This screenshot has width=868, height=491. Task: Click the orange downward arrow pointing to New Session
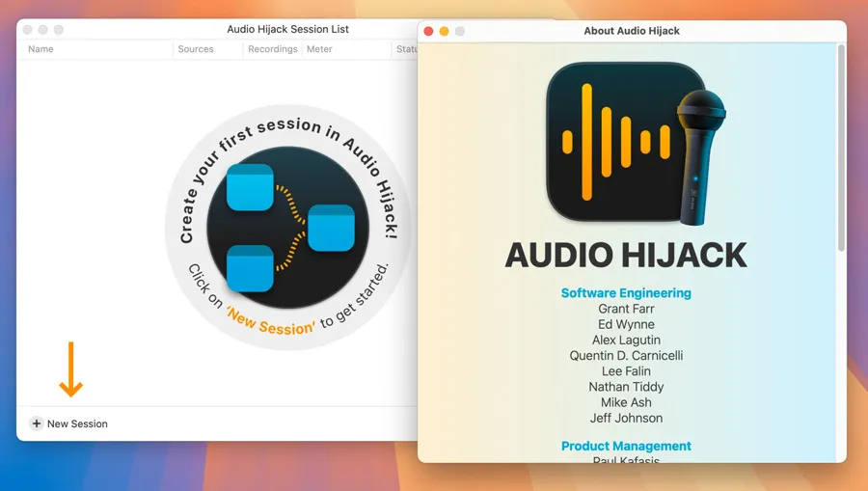click(x=70, y=369)
